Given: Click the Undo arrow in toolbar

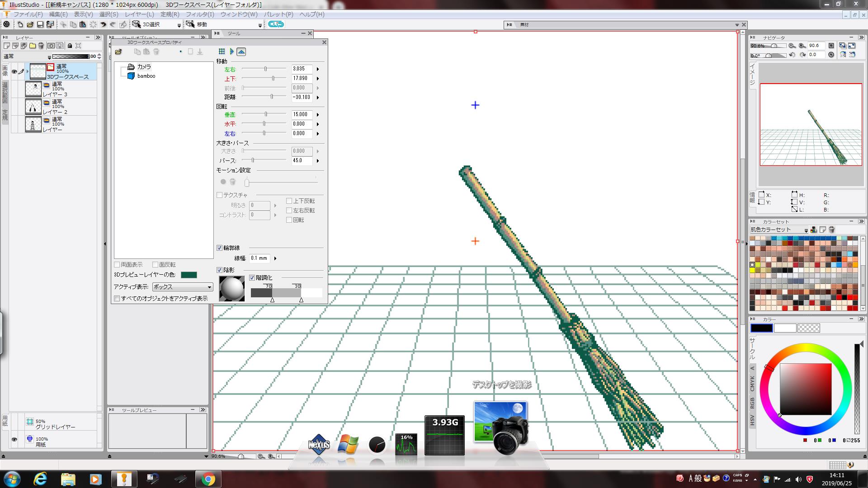Looking at the screenshot, I should [103, 24].
